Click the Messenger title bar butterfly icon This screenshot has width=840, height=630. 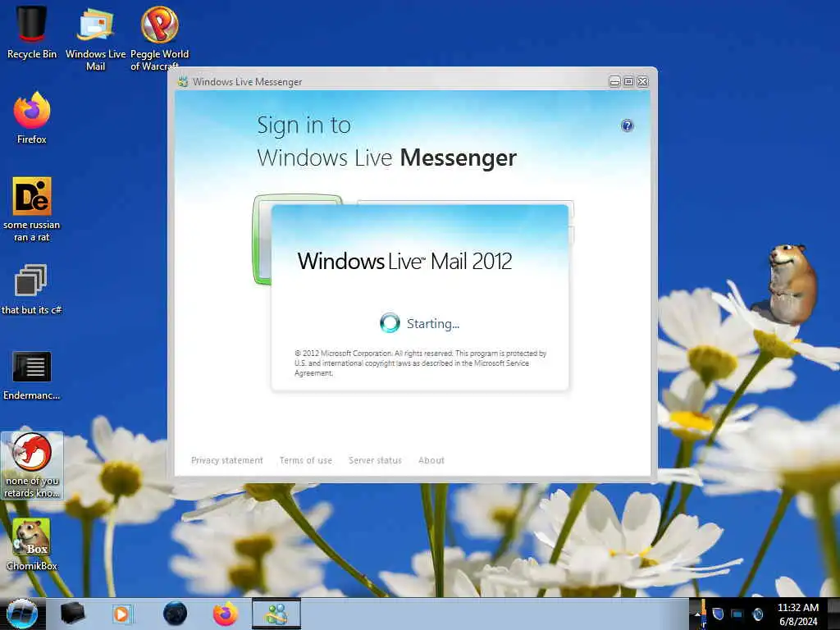point(183,82)
